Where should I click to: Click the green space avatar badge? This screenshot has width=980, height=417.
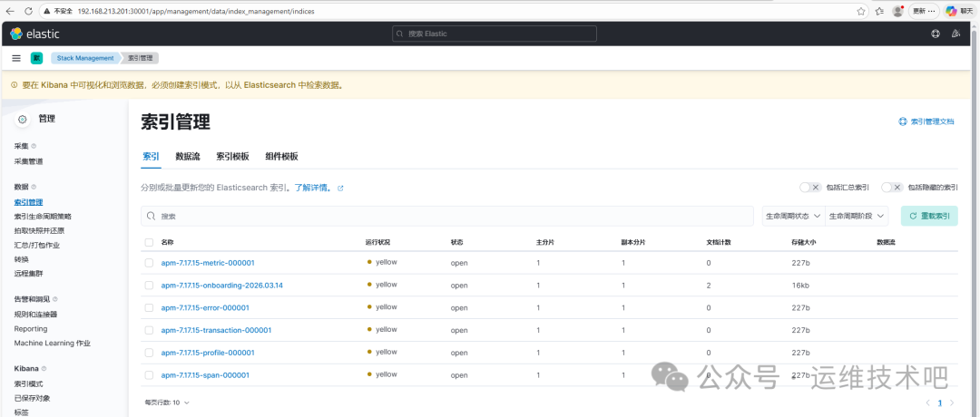(36, 58)
